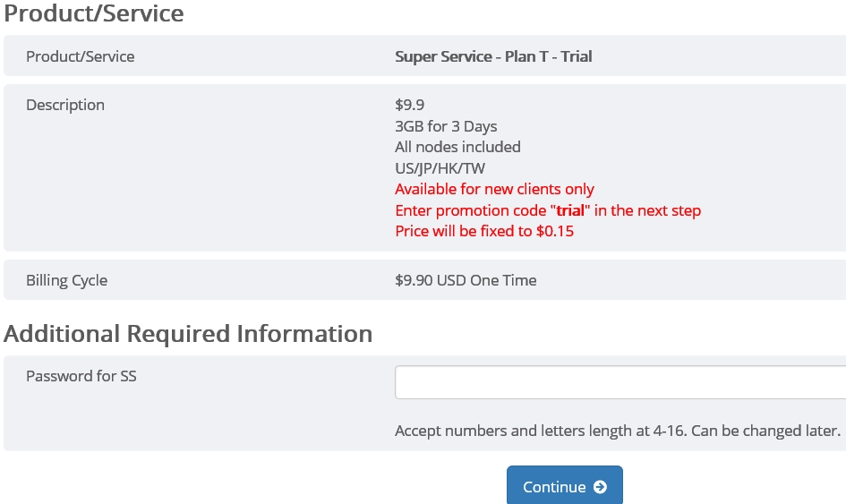Click the Additional Required Information heading

click(x=188, y=333)
